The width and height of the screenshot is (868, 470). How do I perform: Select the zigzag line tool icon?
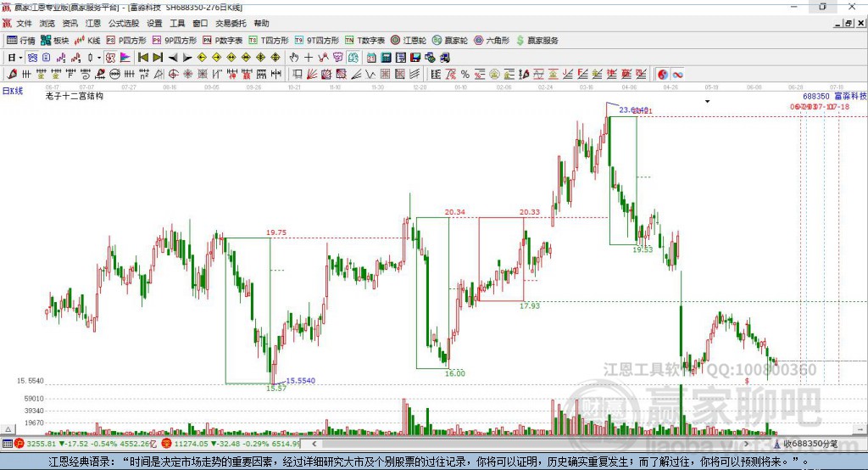tap(370, 75)
